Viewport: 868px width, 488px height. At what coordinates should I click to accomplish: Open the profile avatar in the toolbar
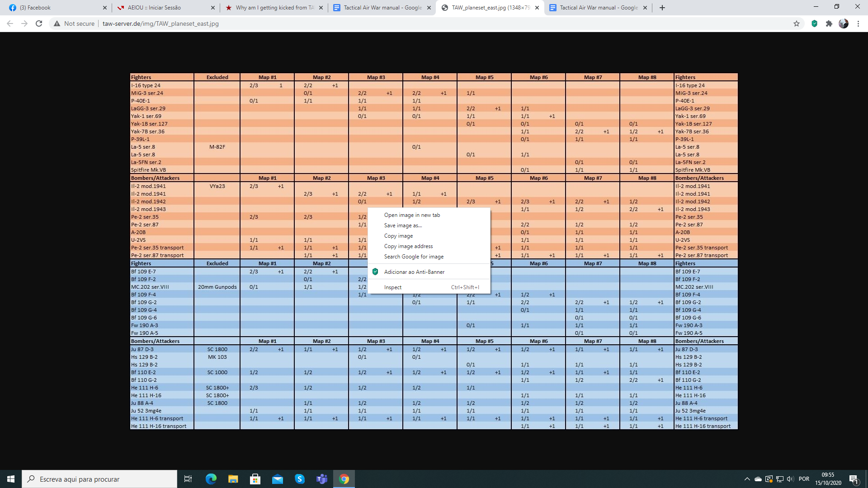(x=844, y=23)
